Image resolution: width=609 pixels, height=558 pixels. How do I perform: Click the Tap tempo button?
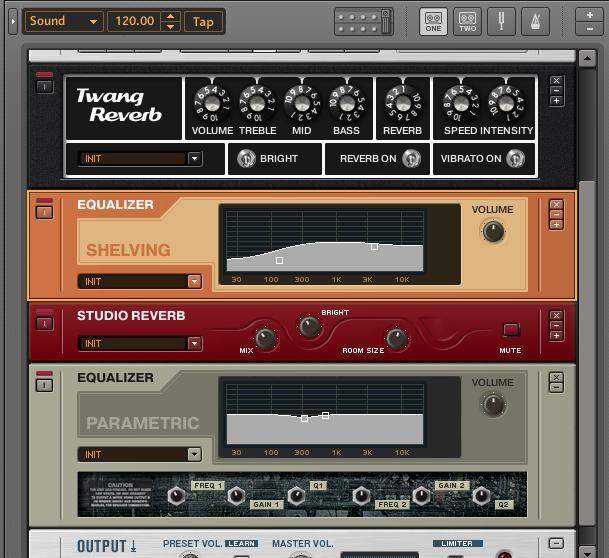[x=203, y=21]
